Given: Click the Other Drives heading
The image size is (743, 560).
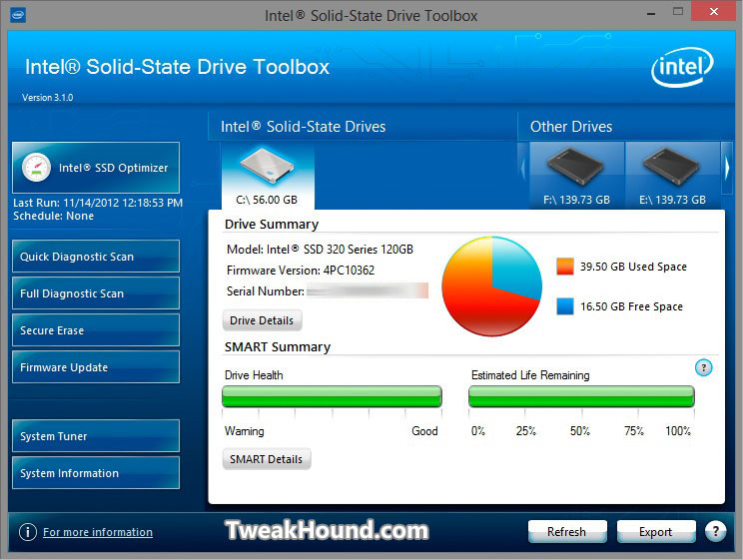Looking at the screenshot, I should point(571,127).
